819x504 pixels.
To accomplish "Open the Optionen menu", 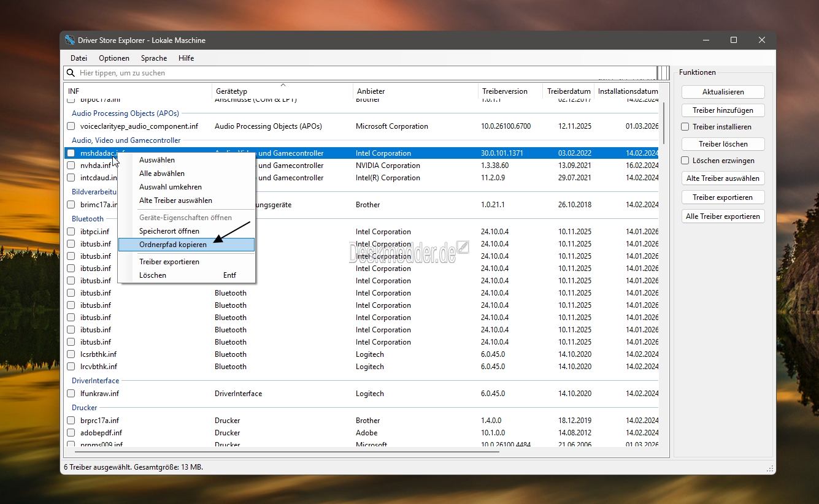I will (x=114, y=58).
